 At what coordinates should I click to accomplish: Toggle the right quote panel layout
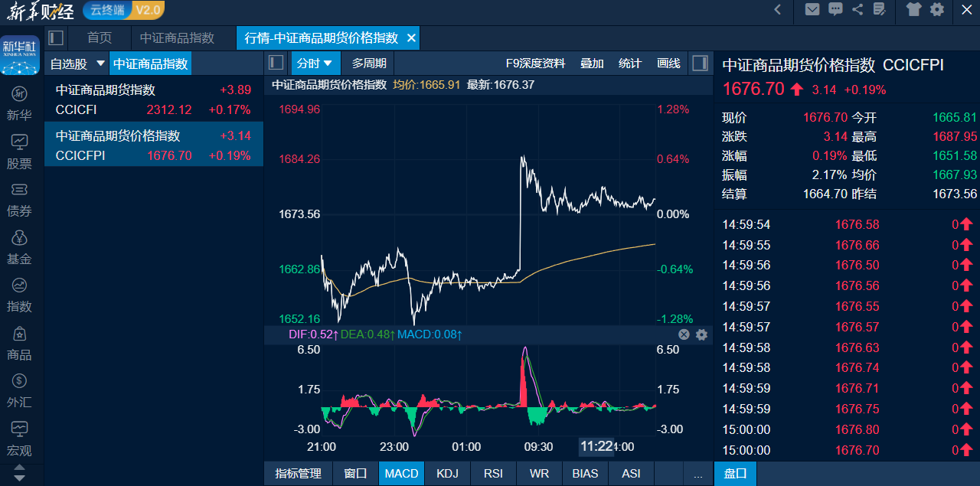[699, 63]
